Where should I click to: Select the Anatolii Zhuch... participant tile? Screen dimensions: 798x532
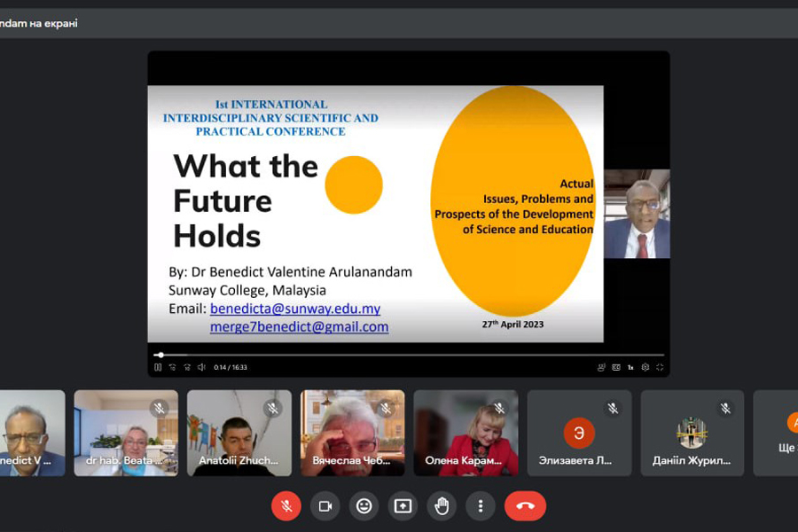pos(239,434)
